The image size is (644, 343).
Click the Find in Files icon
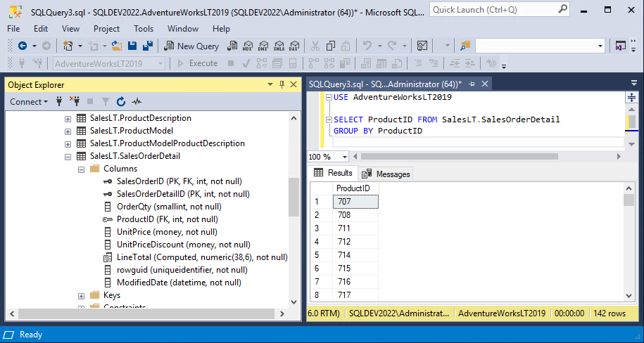click(x=465, y=46)
